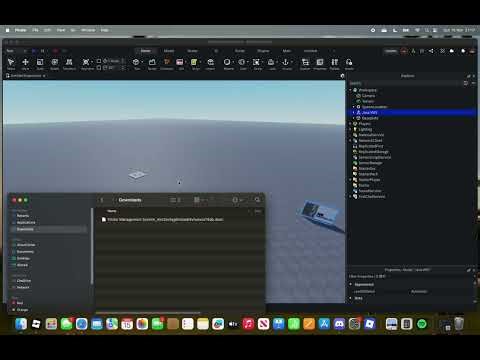The height and width of the screenshot is (360, 480).
Task: Select StarterGui in the Explorer tree
Action: pyautogui.click(x=367, y=168)
